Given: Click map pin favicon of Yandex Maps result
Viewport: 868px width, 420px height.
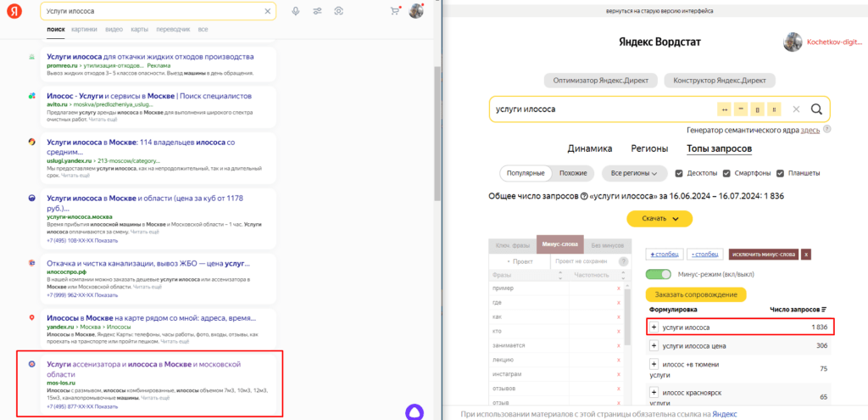Looking at the screenshot, I should point(32,318).
